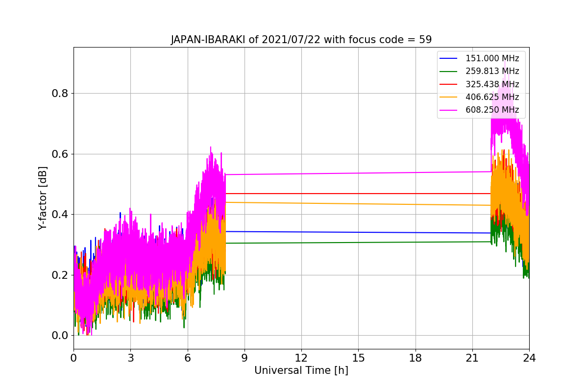Viewport: 588px width, 392px height.
Task: Click the red line swatch in legend
Action: [449, 84]
